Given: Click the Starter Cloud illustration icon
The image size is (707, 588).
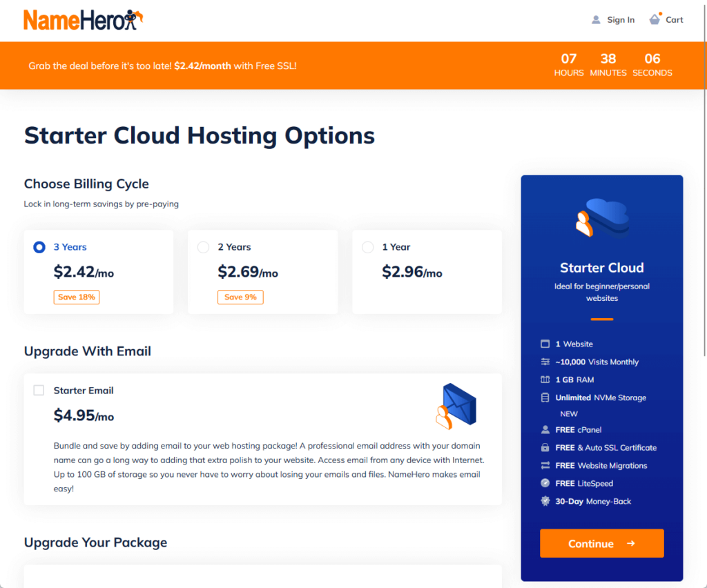Looking at the screenshot, I should pyautogui.click(x=602, y=217).
